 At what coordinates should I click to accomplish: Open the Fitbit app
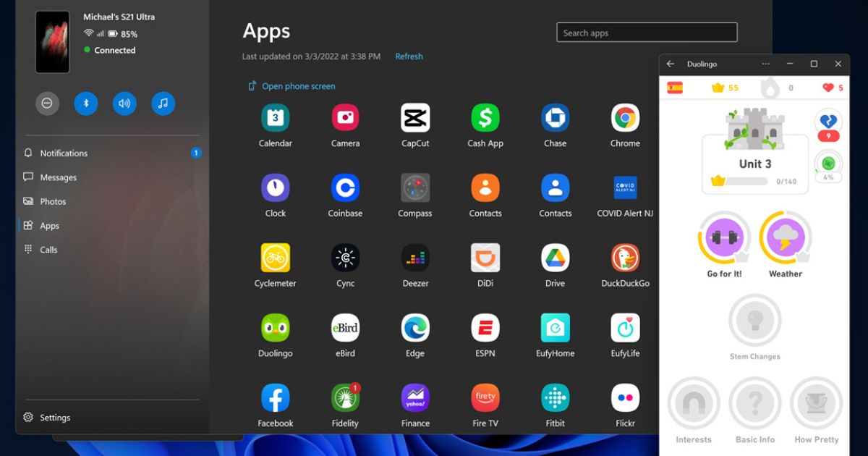tap(555, 398)
